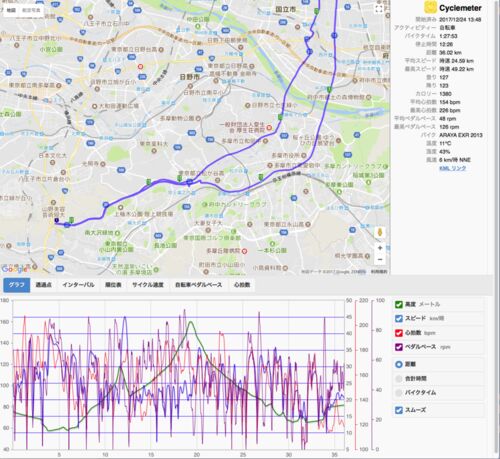The width and height of the screenshot is (500, 459).
Task: Open the KML リンク link
Action: pos(452,168)
